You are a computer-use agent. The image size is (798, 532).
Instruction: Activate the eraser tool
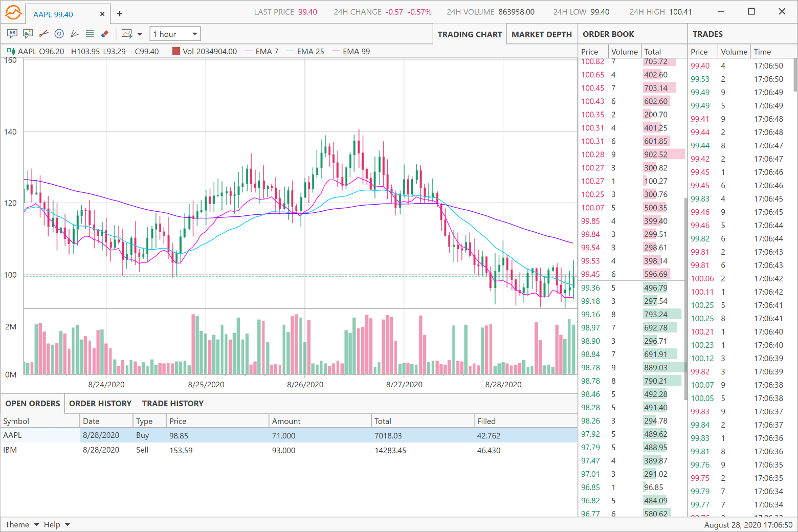coord(105,33)
